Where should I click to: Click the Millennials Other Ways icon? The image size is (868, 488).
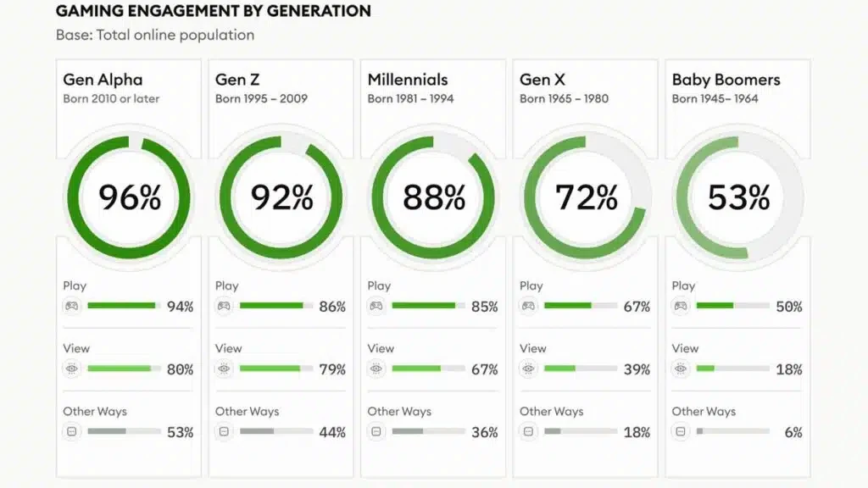376,431
